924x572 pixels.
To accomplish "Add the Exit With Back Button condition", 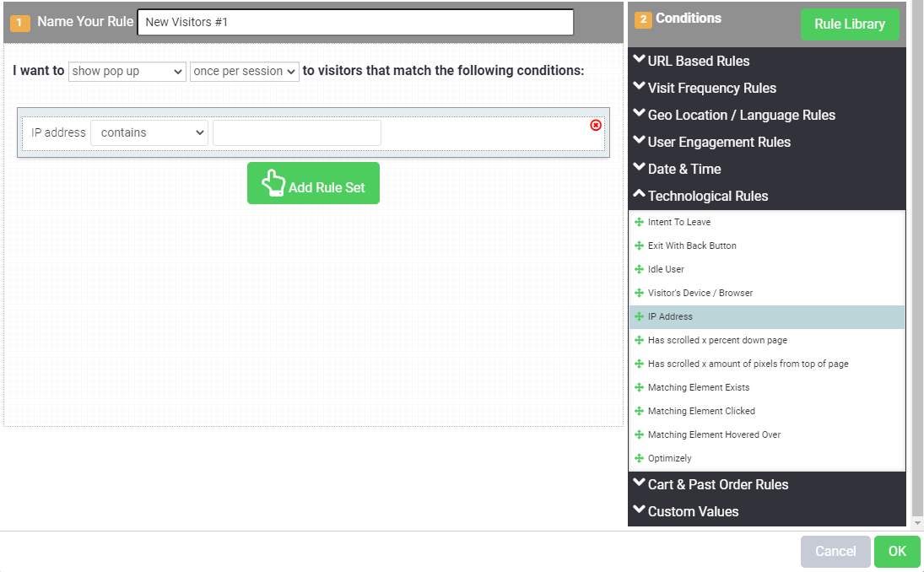I will click(694, 246).
